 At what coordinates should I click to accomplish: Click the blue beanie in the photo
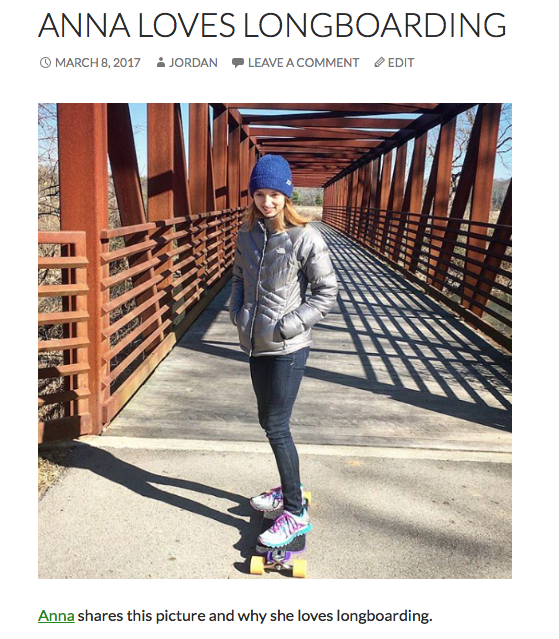click(x=271, y=175)
